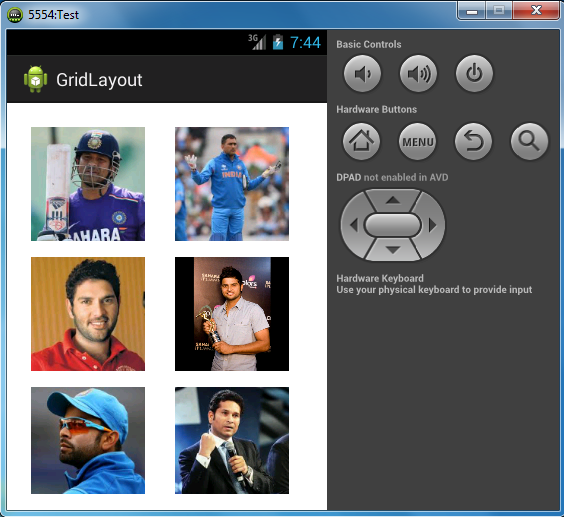Click the DPAD not enabled in AVD text

click(392, 177)
